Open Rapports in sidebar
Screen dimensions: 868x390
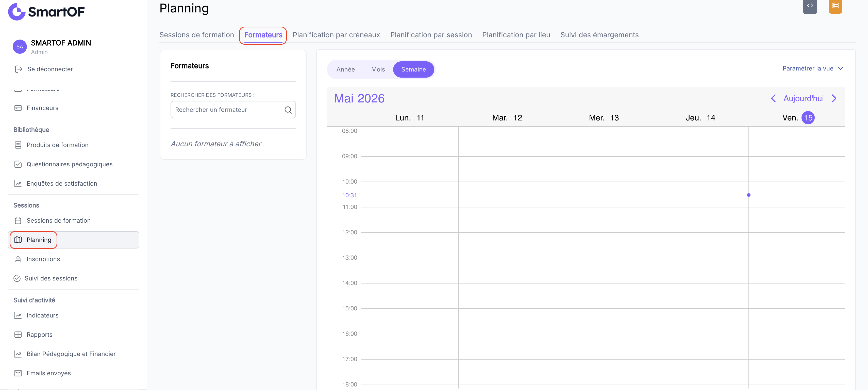tap(39, 334)
